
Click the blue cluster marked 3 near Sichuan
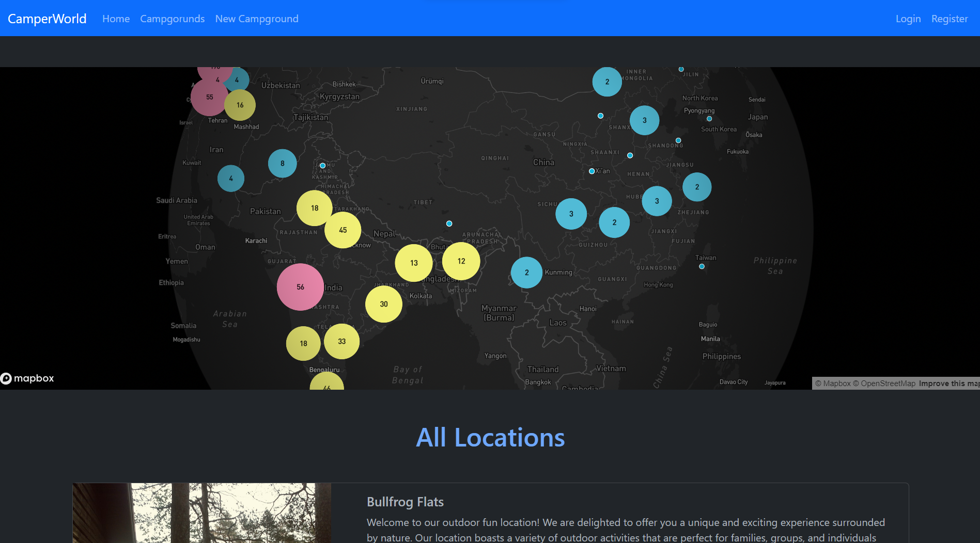tap(571, 214)
